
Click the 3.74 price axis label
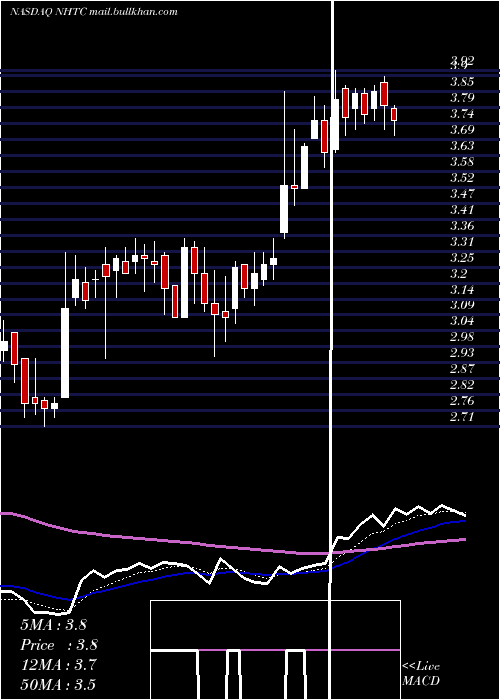(x=462, y=114)
